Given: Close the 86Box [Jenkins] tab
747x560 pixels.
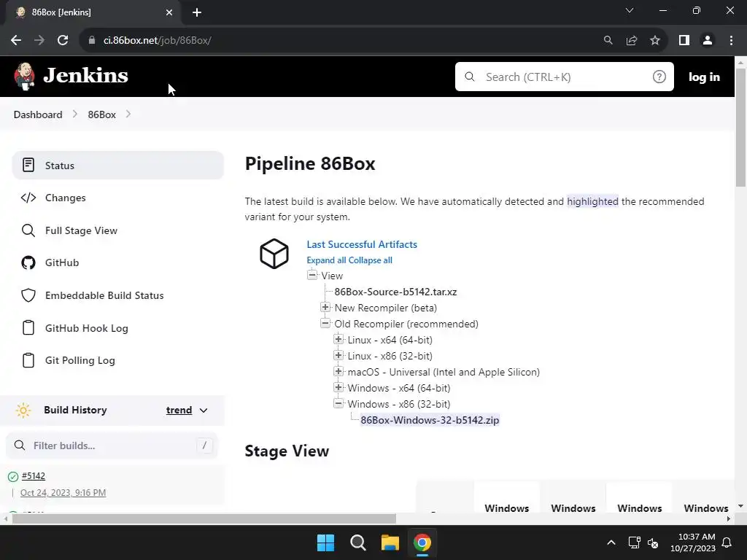Looking at the screenshot, I should pos(169,12).
